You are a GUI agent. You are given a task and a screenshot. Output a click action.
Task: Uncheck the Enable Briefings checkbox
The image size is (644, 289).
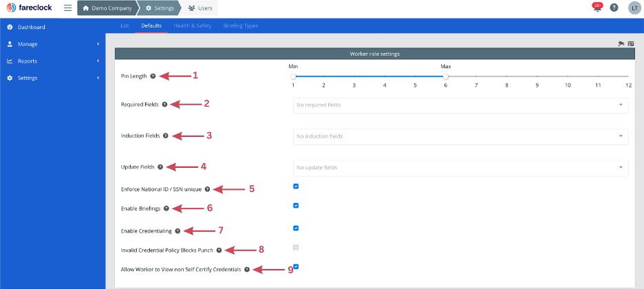point(296,206)
